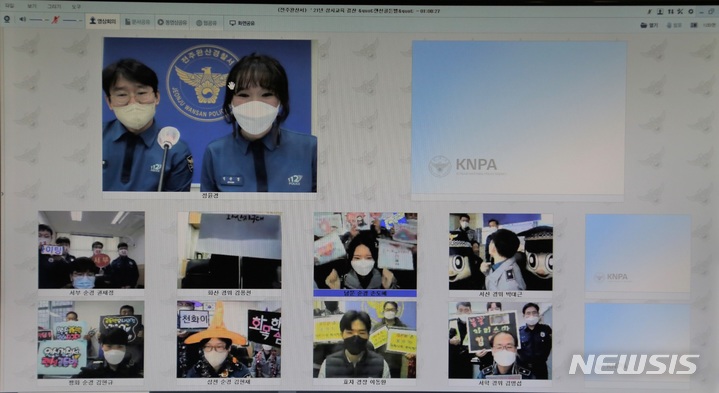Click the up-down arrows network icon

tap(671, 11)
